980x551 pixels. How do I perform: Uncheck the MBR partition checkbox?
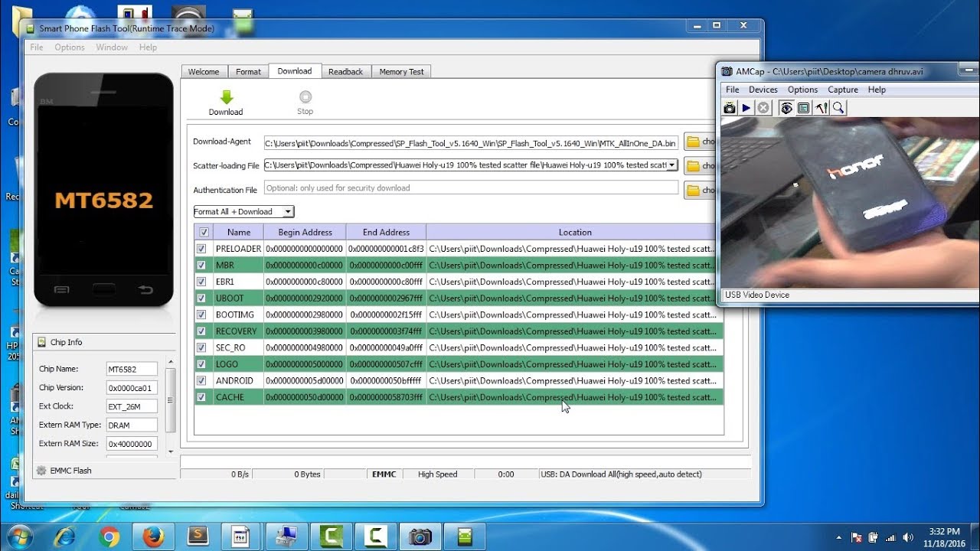coord(201,266)
